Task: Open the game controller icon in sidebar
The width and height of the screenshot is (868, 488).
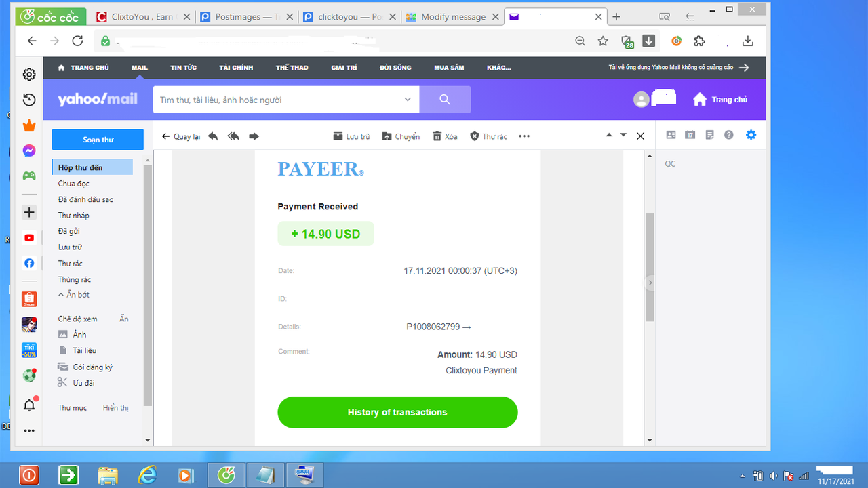Action: 29,176
